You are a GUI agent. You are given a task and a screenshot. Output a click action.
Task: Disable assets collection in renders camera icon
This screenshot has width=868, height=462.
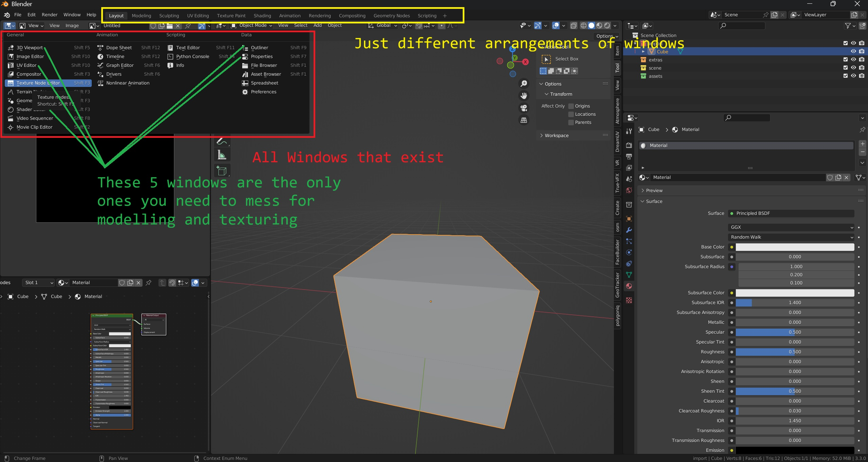(862, 76)
